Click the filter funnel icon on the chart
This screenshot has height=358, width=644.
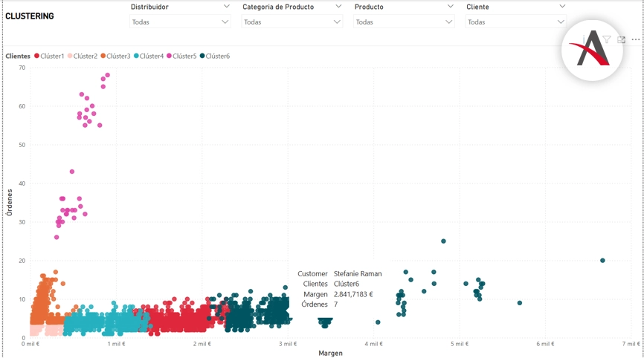[607, 39]
